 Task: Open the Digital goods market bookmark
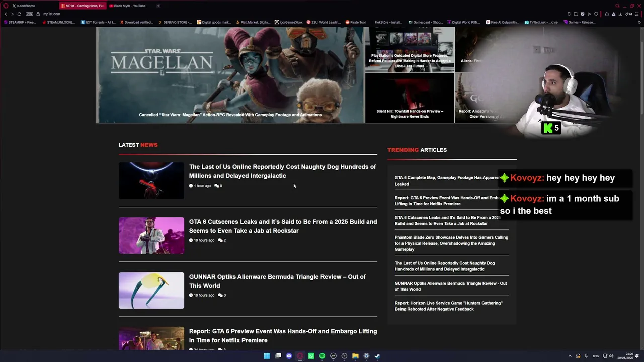tap(214, 22)
